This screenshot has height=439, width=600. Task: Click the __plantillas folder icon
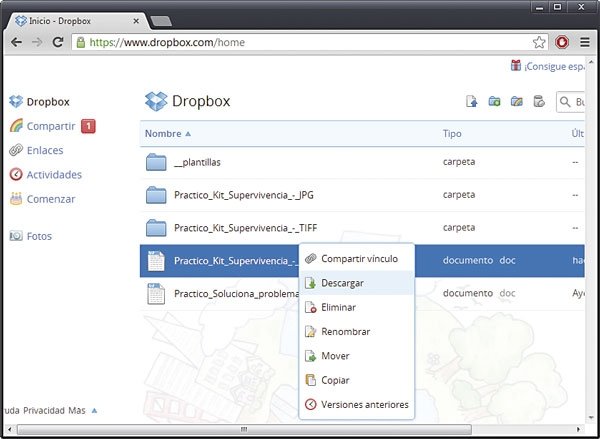156,162
